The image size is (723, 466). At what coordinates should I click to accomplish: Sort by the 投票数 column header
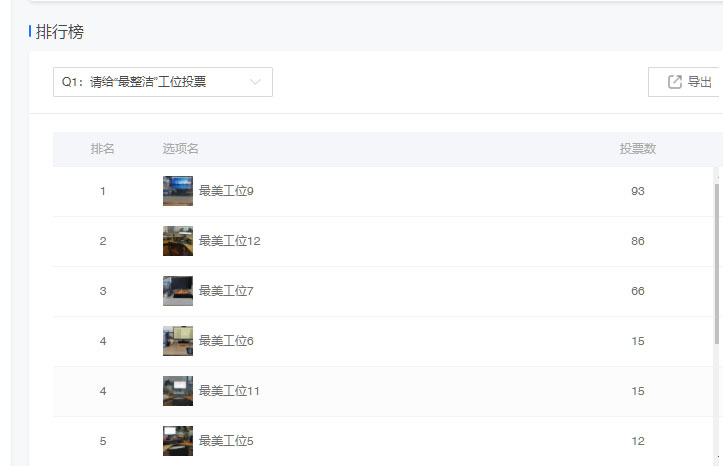coord(637,149)
